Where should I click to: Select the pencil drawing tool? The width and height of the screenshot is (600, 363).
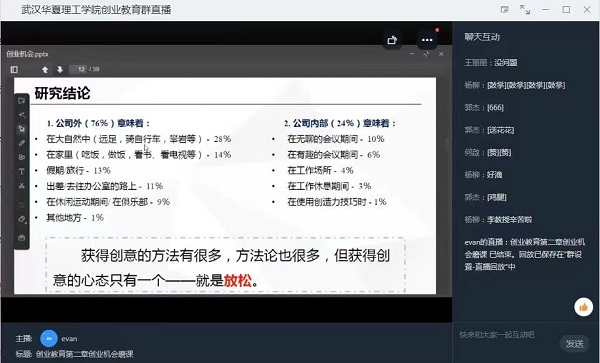pos(22,143)
